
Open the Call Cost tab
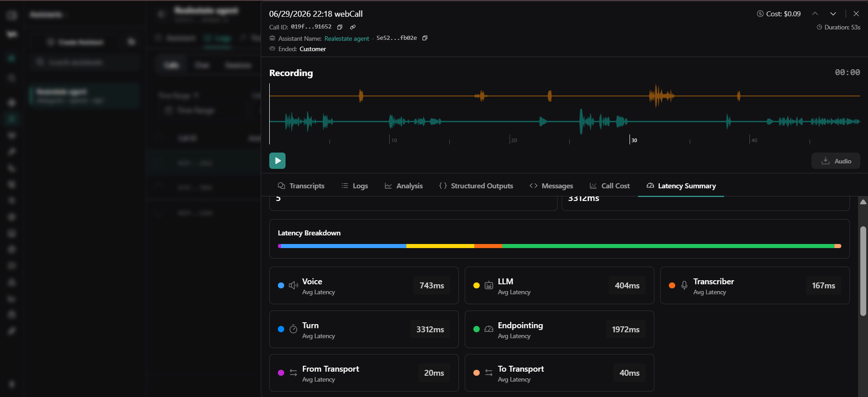coord(610,186)
